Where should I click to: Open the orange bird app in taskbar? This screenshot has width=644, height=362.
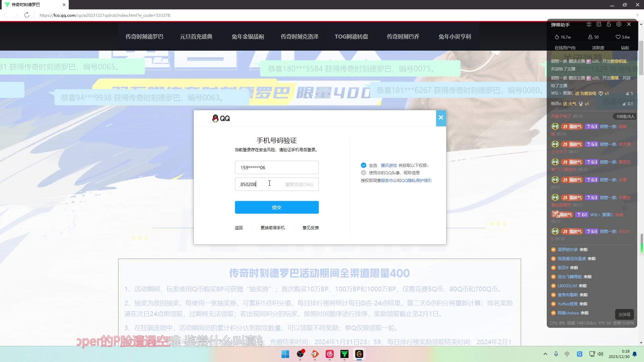(315, 354)
